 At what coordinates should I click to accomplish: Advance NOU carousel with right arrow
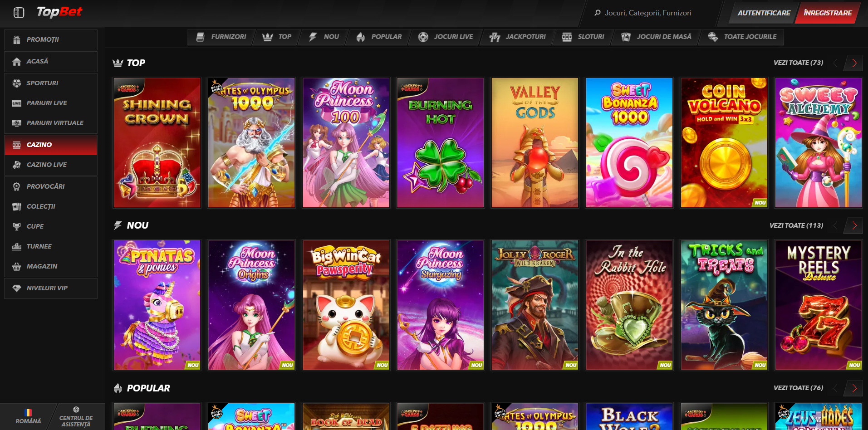854,225
